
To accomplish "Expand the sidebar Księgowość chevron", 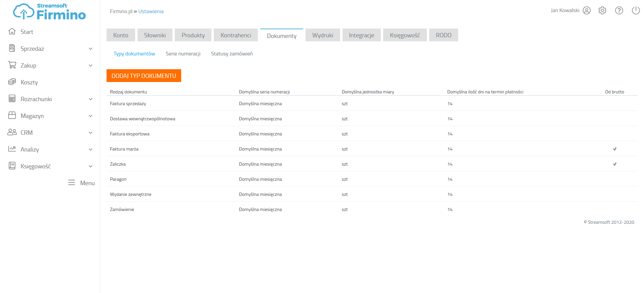I will coord(90,166).
